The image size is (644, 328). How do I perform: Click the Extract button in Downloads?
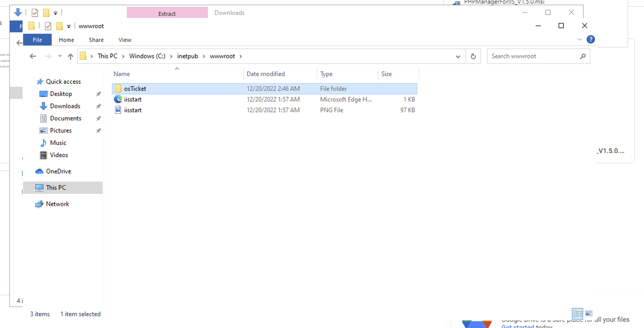(x=167, y=13)
